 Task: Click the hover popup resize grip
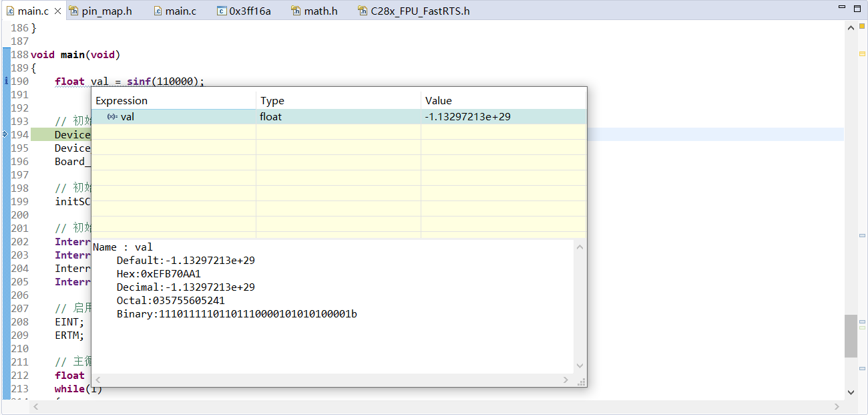582,382
